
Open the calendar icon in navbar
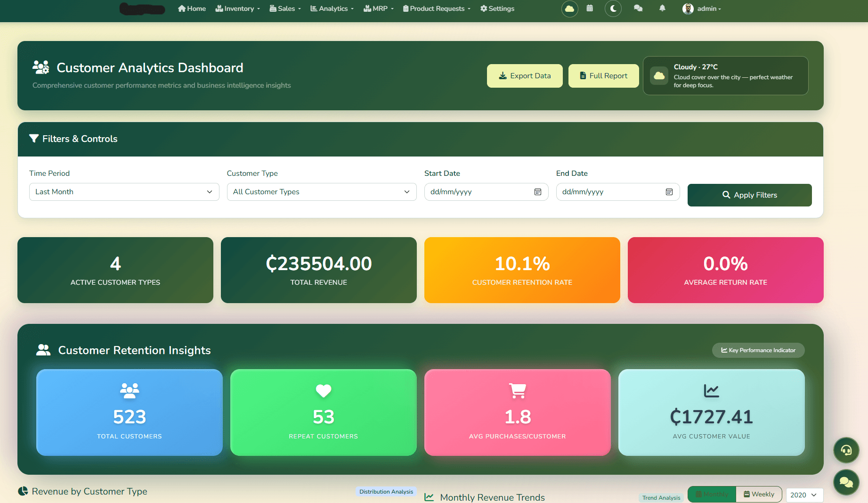590,8
